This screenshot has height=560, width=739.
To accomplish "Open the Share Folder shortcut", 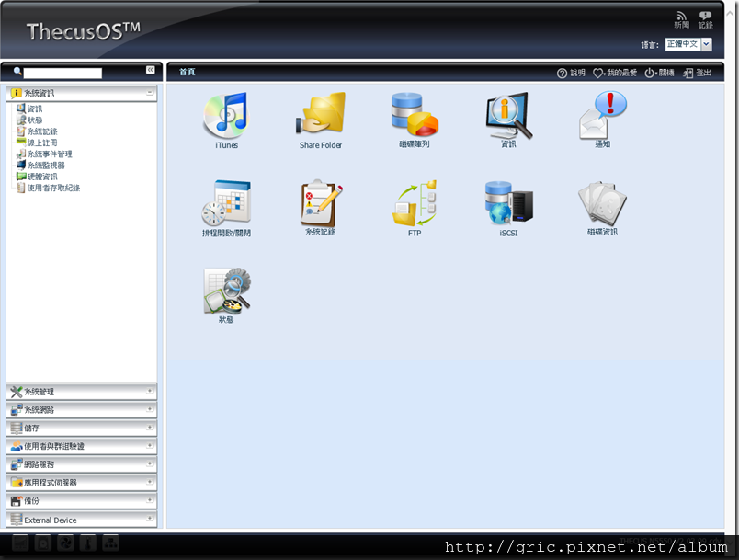I will point(321,114).
